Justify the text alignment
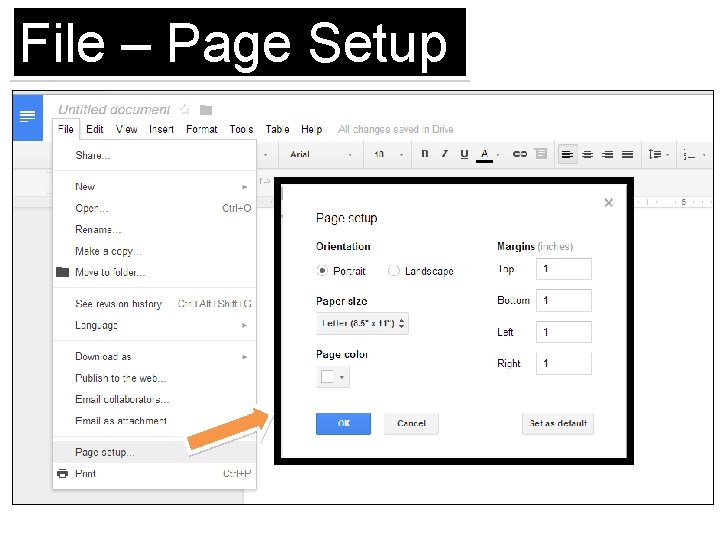The image size is (720, 540). tap(627, 154)
